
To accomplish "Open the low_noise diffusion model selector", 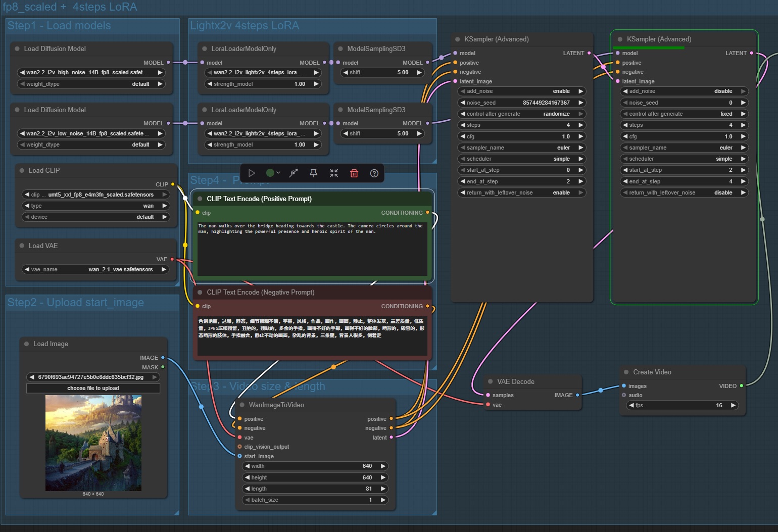I will (91, 133).
